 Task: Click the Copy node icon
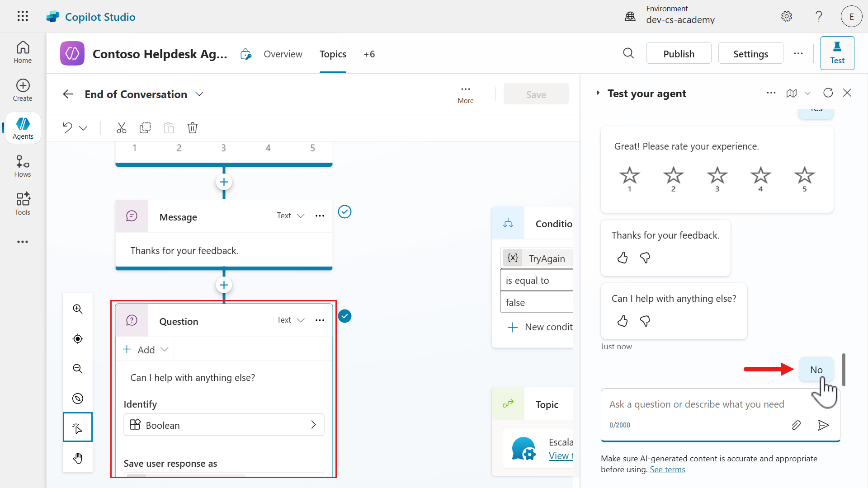coord(145,128)
